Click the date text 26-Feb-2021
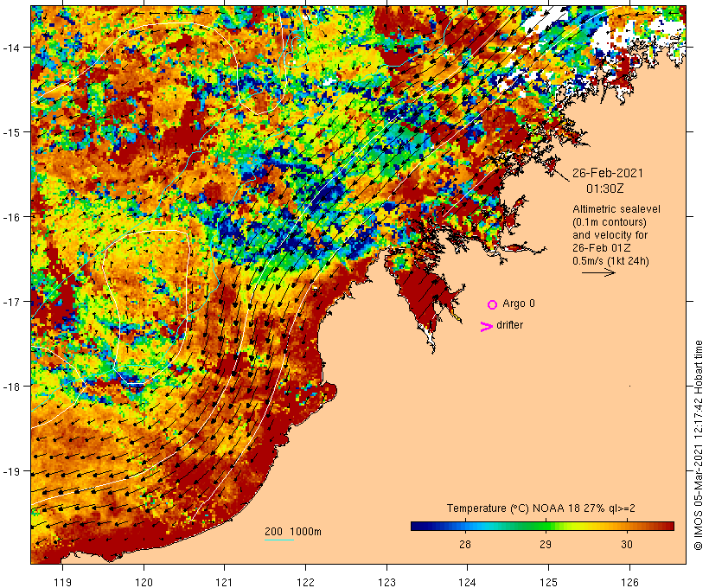This screenshot has width=709, height=588. click(608, 173)
